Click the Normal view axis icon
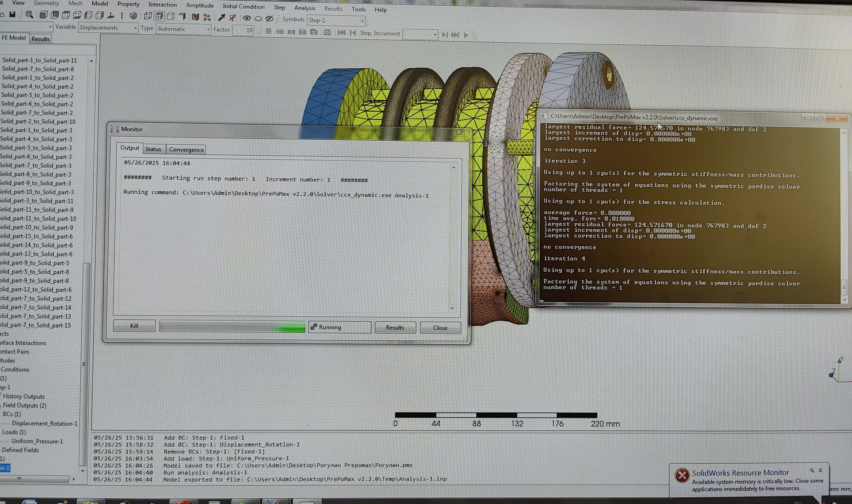The height and width of the screenshot is (504, 852). 111,16
